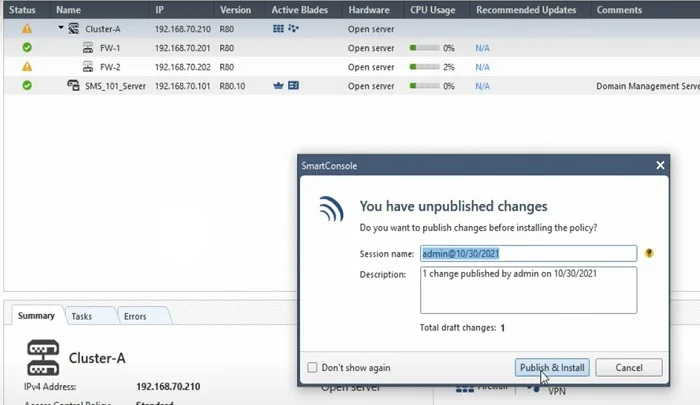
Task: Click Cluster-A IP cell 192.168.70.210 in table
Action: click(182, 29)
